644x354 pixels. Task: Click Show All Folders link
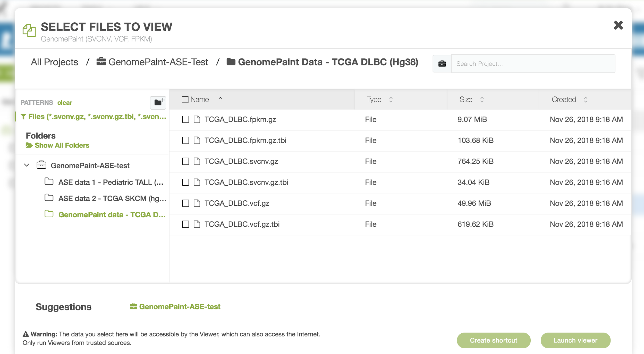(57, 145)
